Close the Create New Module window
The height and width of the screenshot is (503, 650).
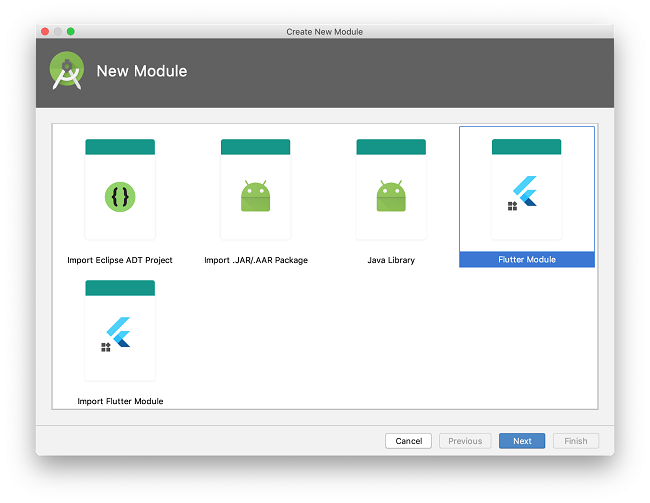(x=45, y=31)
